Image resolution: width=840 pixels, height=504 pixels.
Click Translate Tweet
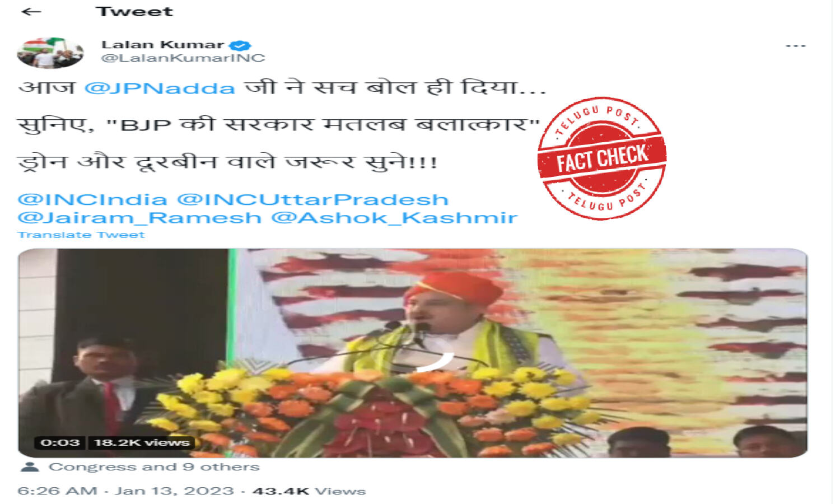(81, 235)
